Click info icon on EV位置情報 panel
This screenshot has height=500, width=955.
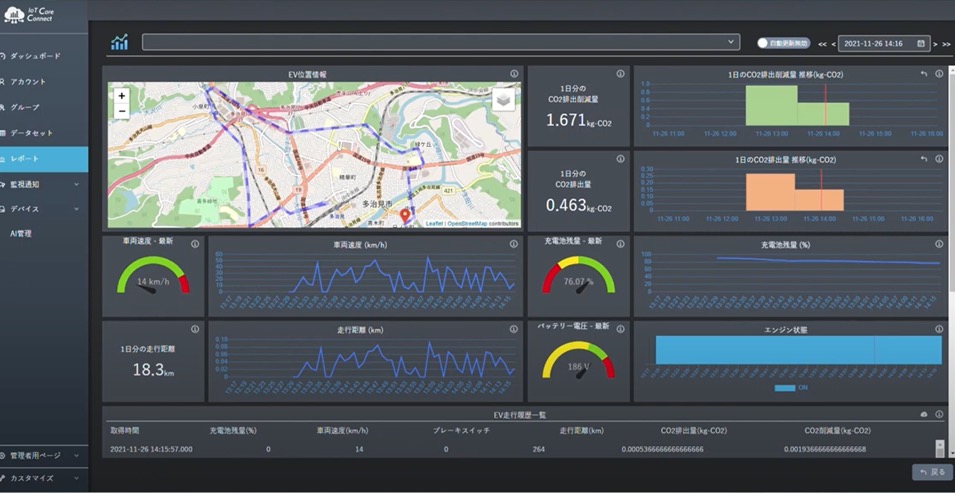tap(514, 74)
